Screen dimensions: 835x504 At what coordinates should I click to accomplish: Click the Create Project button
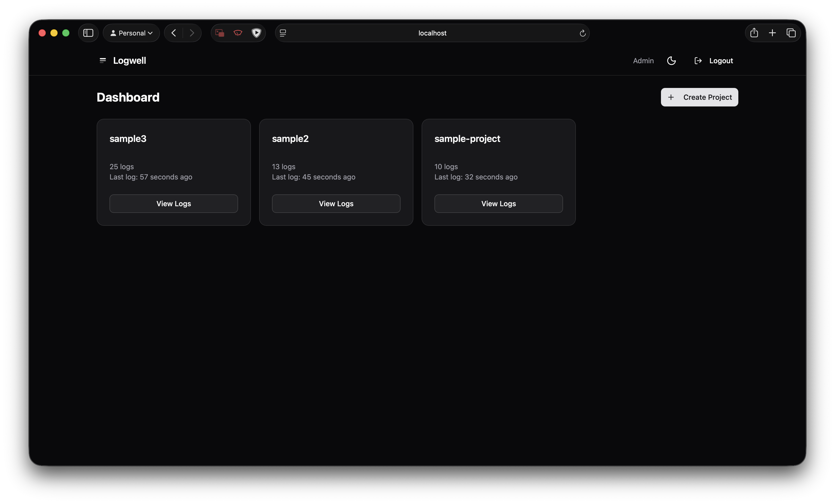coord(699,97)
